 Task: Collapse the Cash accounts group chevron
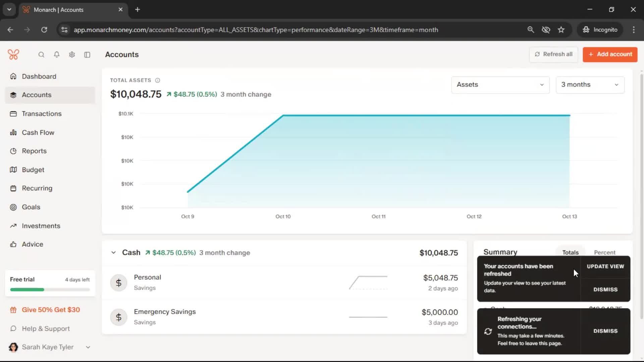[x=113, y=253]
